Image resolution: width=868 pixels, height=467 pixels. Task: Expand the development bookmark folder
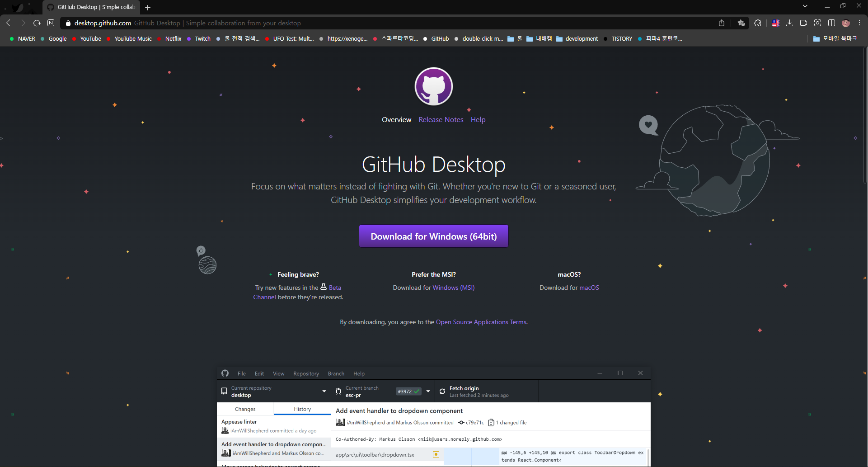pos(577,39)
